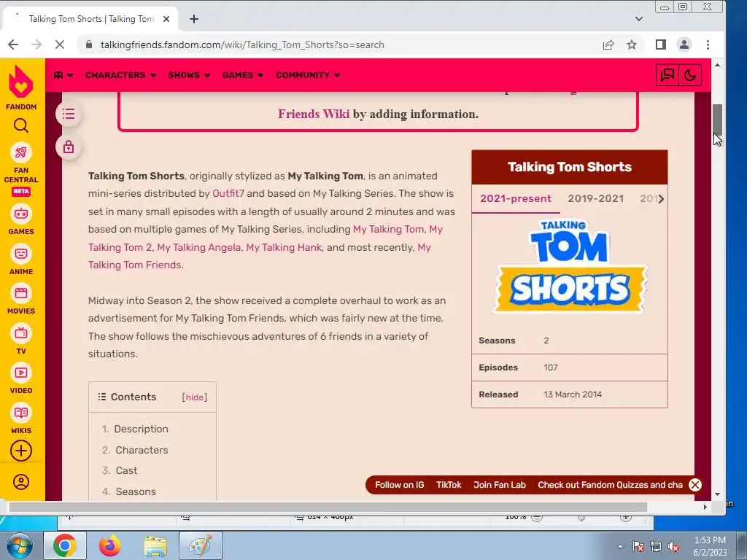Jump to Seasons in contents

pyautogui.click(x=135, y=491)
